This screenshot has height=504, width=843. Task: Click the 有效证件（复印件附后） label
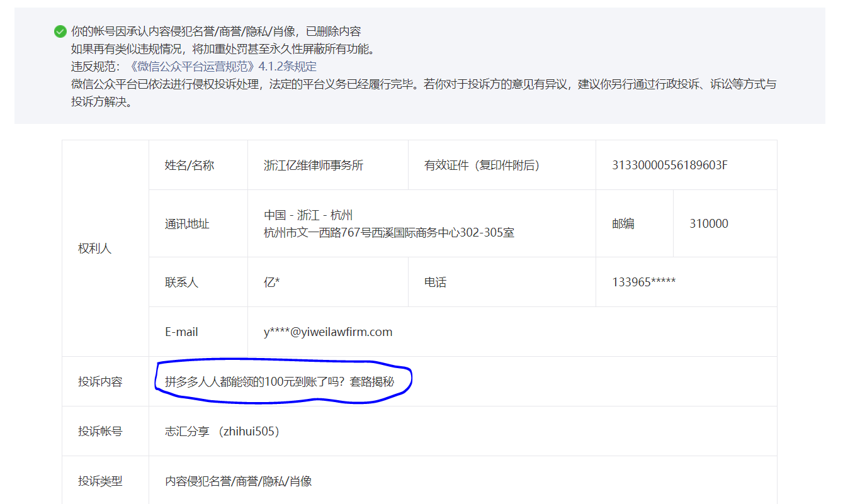[x=482, y=165]
